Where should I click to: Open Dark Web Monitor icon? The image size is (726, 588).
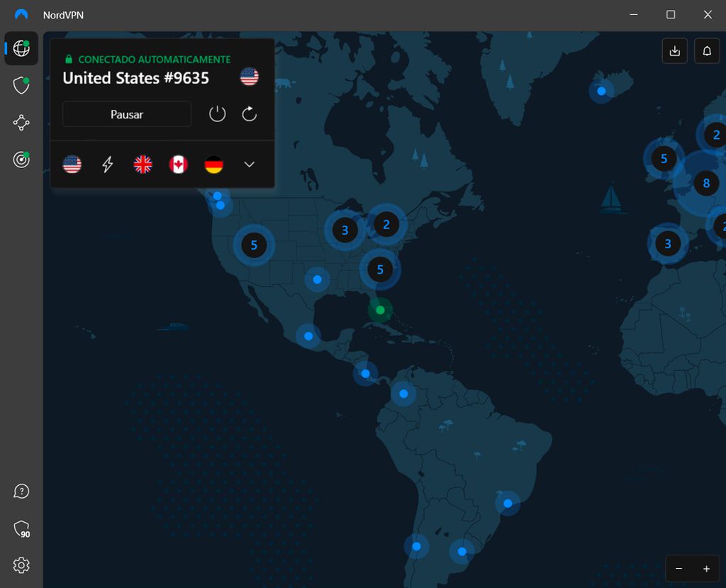pos(21,160)
